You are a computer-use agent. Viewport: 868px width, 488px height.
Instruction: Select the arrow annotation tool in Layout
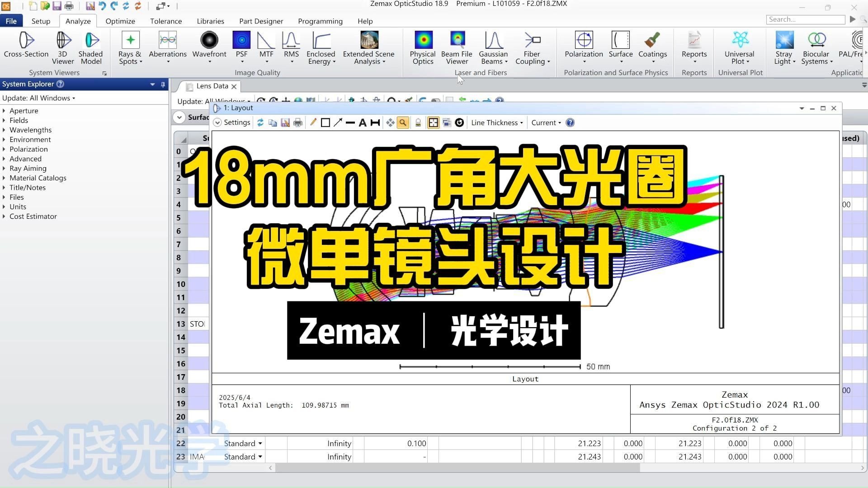pos(338,123)
